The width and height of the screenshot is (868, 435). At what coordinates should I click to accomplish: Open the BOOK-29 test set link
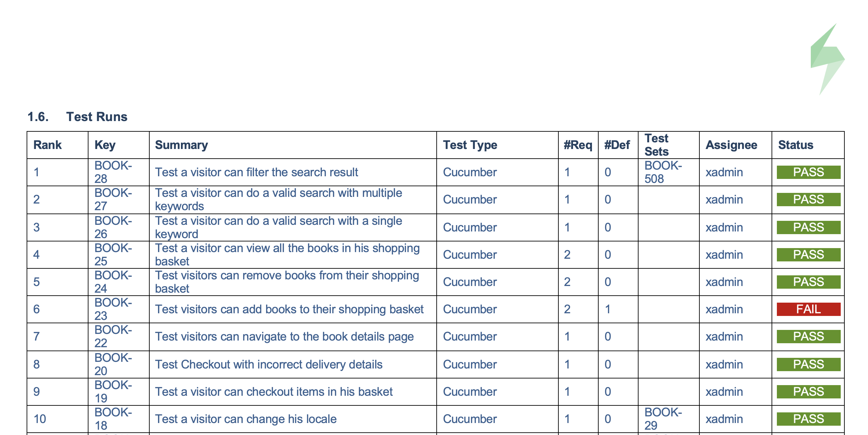[663, 419]
